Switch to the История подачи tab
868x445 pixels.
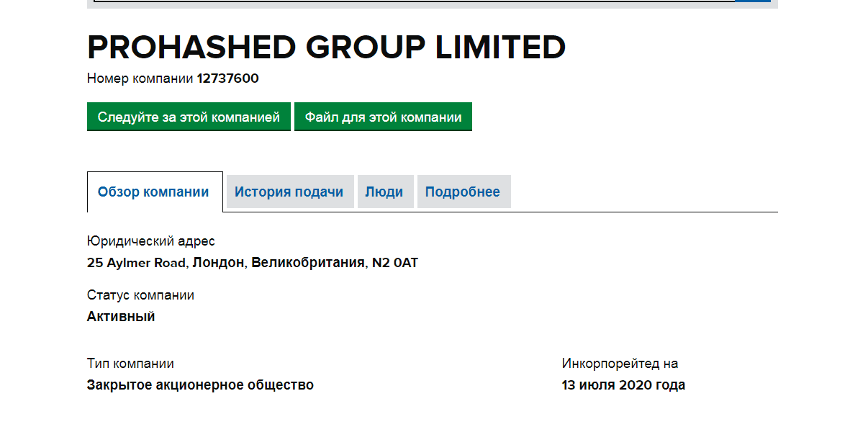[x=289, y=192]
